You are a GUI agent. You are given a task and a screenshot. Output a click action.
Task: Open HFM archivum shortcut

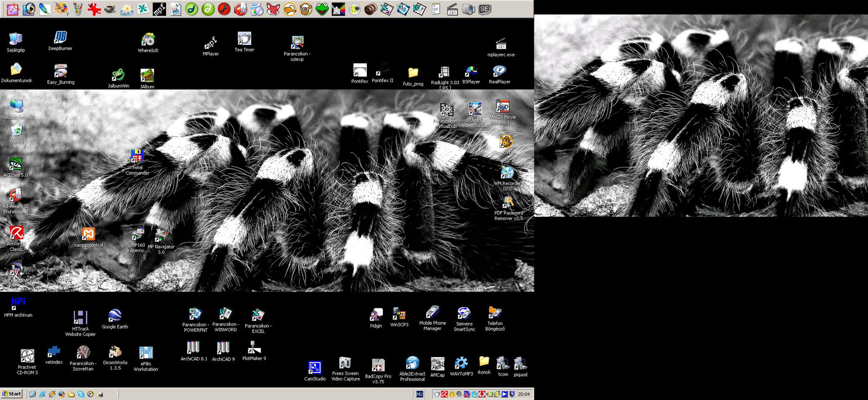click(x=18, y=307)
